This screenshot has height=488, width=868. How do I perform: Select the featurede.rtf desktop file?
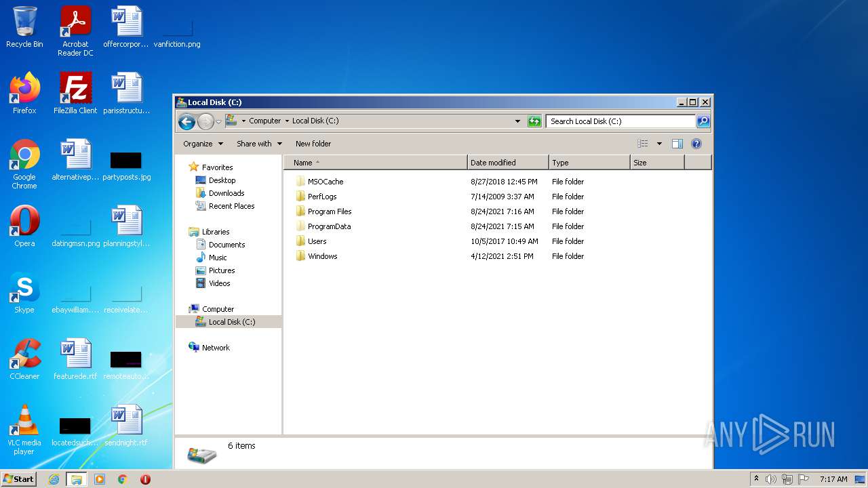coord(75,359)
